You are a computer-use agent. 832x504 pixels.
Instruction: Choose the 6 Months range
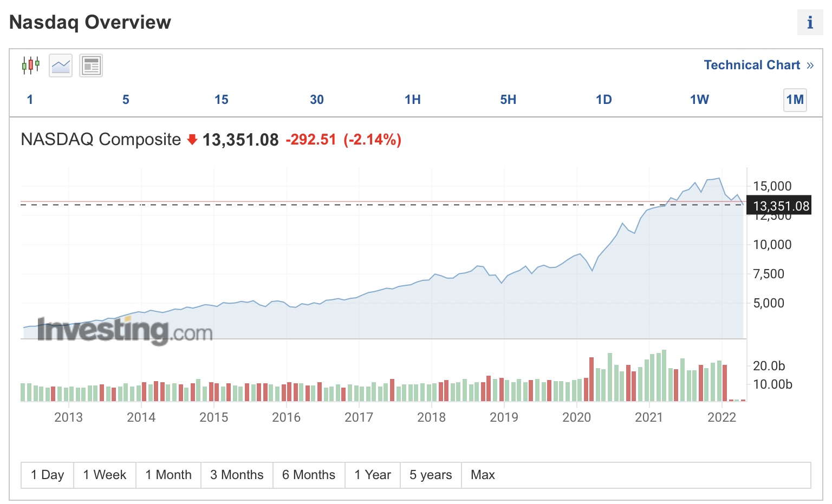[309, 475]
